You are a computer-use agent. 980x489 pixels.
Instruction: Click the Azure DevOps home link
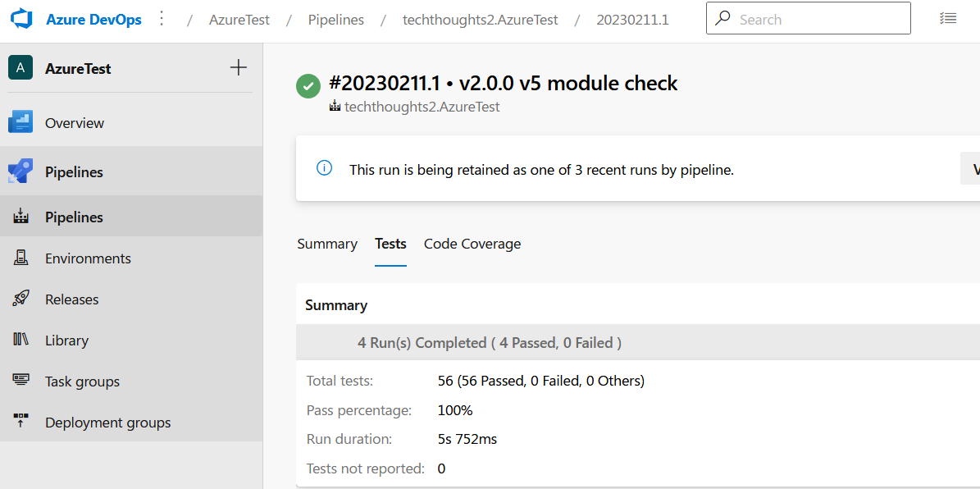click(x=93, y=20)
